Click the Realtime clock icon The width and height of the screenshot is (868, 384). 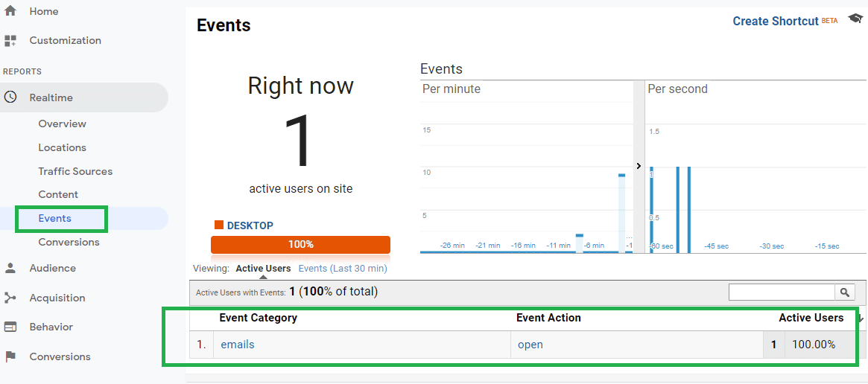click(10, 97)
